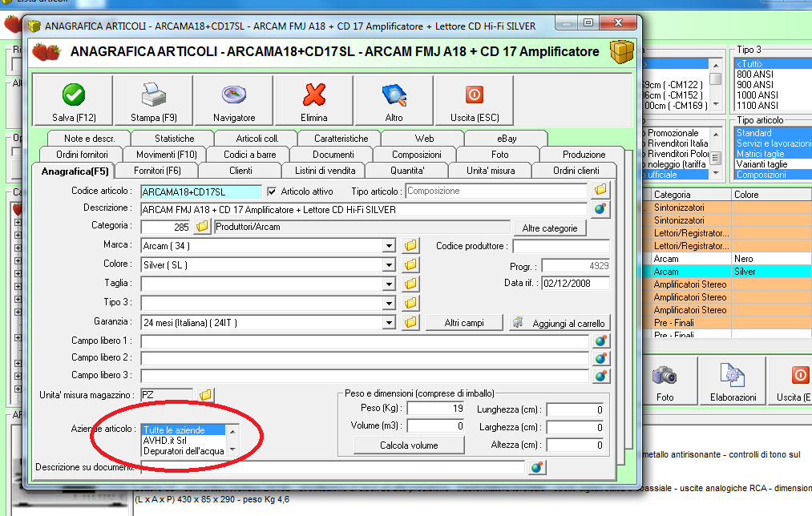This screenshot has height=516, width=812.
Task: Click globe icon for Campo libero 1
Action: (x=600, y=341)
